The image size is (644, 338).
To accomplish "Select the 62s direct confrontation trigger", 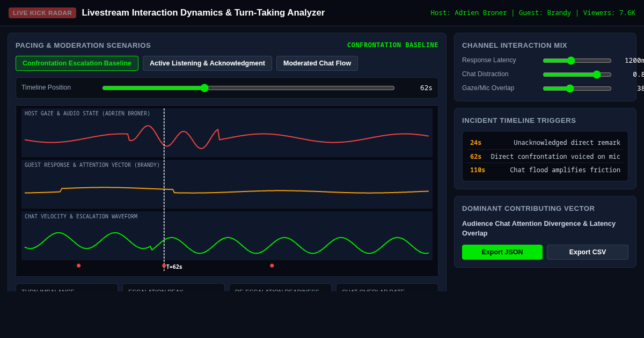I will (x=545, y=157).
